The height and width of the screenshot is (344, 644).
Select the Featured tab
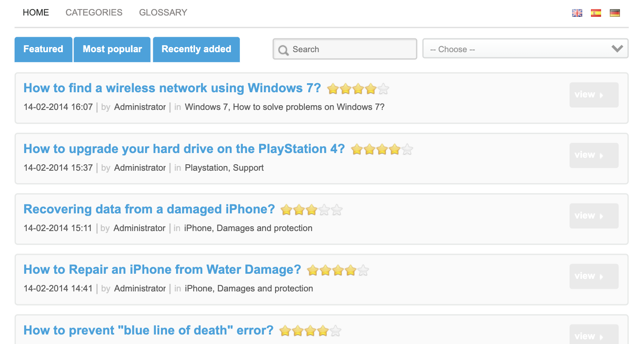43,49
